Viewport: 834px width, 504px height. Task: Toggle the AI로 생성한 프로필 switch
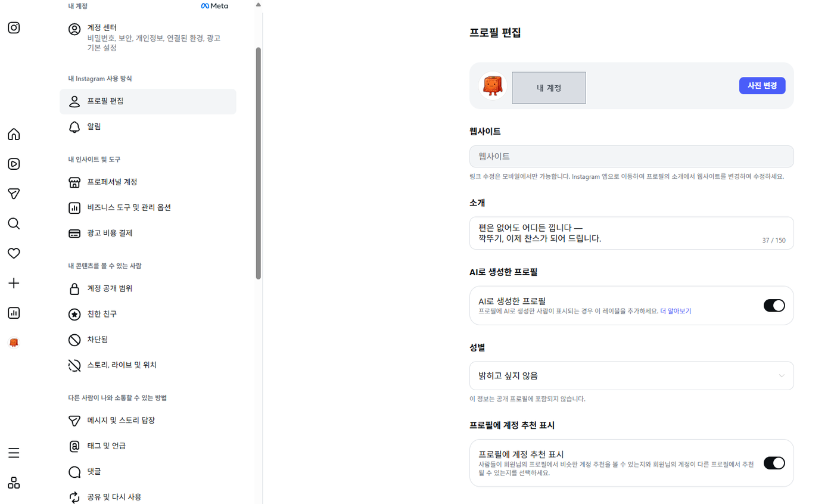pyautogui.click(x=774, y=306)
